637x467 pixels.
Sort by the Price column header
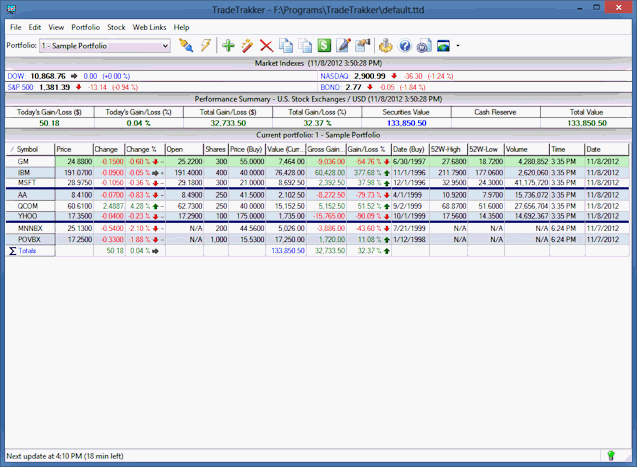(x=74, y=149)
